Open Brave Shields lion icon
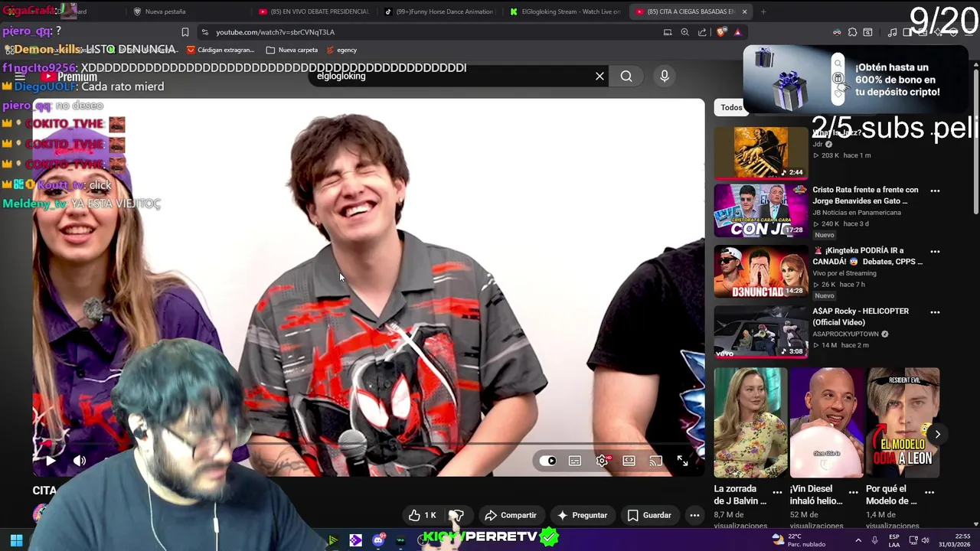Screen dimensions: 980x551 (x=721, y=32)
